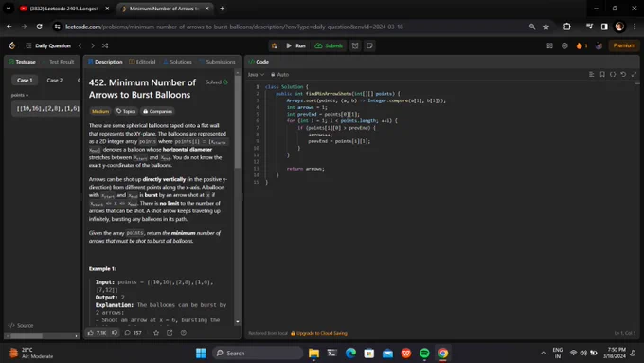Expand the Topics tag
This screenshot has width=644, height=363.
[126, 111]
